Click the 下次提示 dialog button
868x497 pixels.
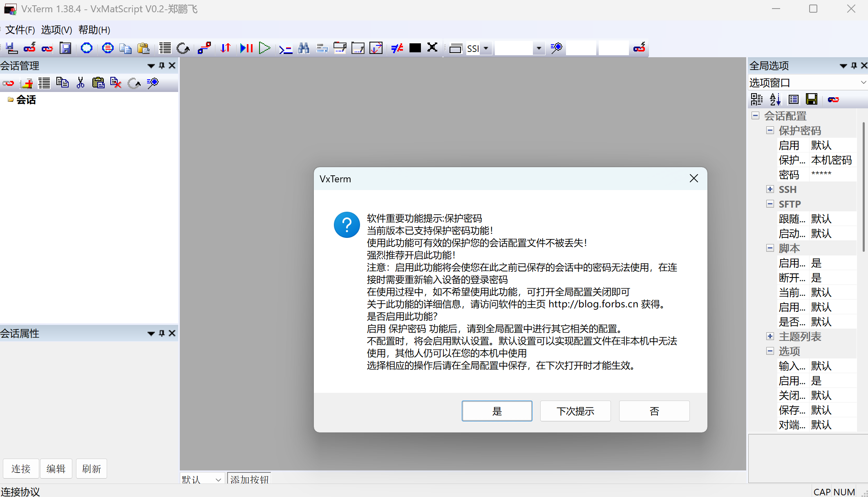pos(575,411)
